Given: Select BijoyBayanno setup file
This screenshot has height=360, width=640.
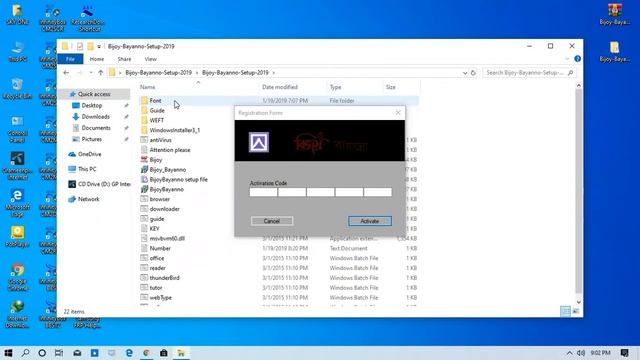Looking at the screenshot, I should pos(178,179).
